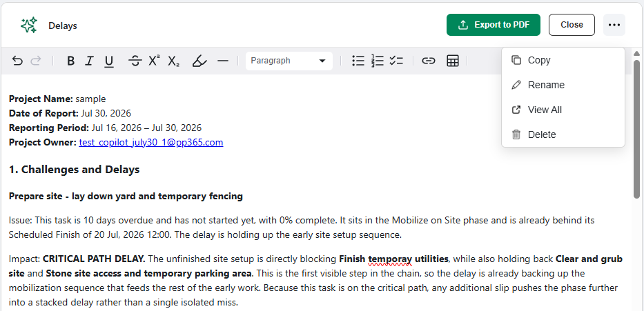Apply superscript formatting
Viewport: 644px width, 311px height.
(x=155, y=61)
